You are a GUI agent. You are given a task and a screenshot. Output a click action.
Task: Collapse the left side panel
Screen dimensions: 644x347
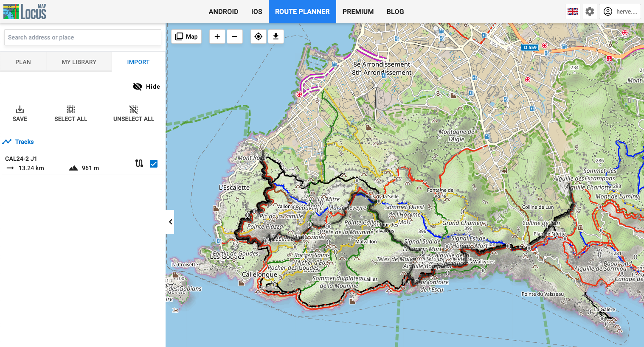(170, 222)
